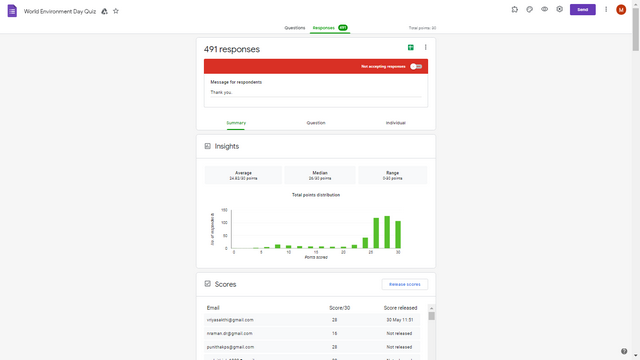Click the first email row scoring 28

pyautogui.click(x=312, y=320)
